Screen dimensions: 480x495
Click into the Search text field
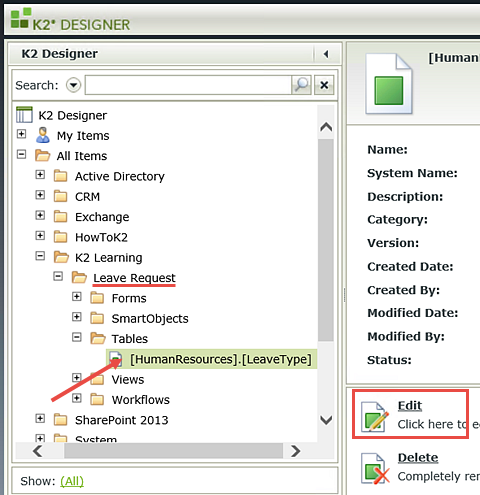[x=188, y=85]
